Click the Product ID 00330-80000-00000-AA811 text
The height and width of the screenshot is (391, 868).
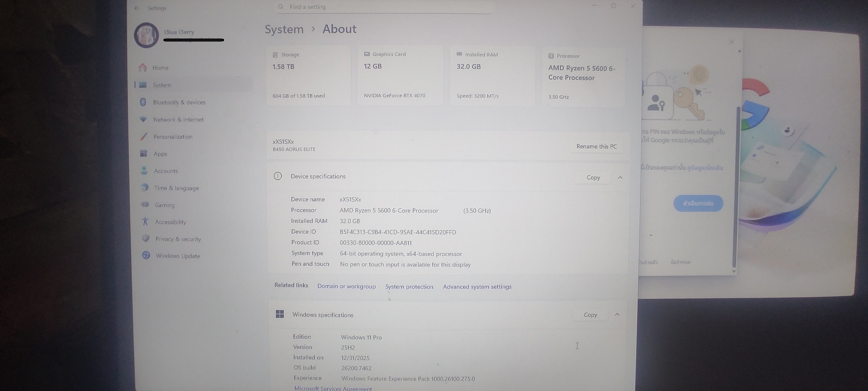(375, 243)
